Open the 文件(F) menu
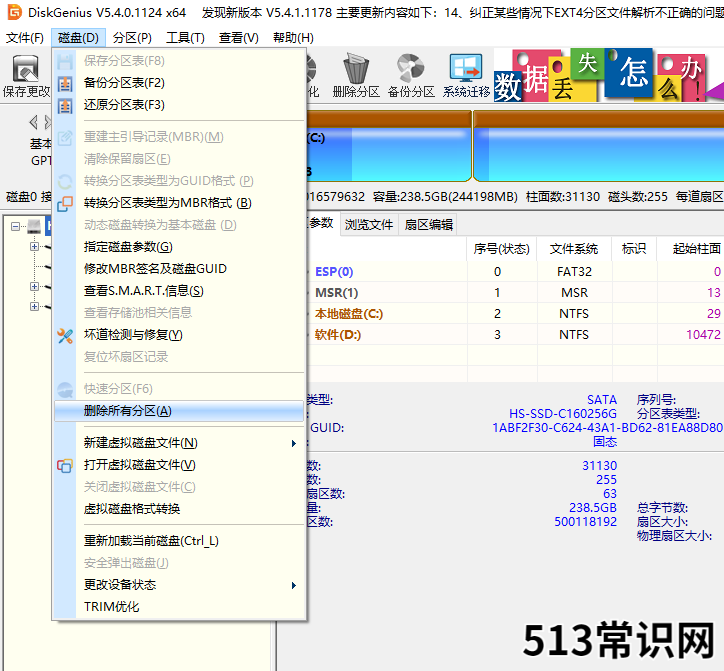The height and width of the screenshot is (671, 724). pyautogui.click(x=24, y=38)
